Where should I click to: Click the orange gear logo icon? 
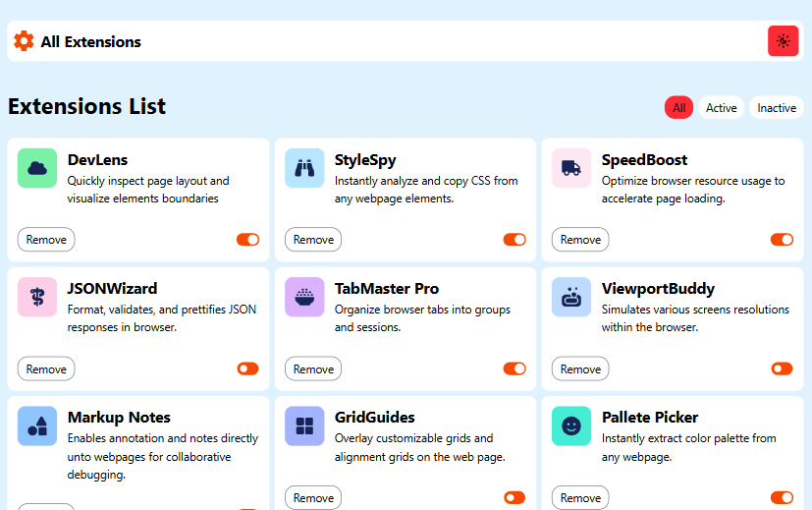click(x=24, y=41)
